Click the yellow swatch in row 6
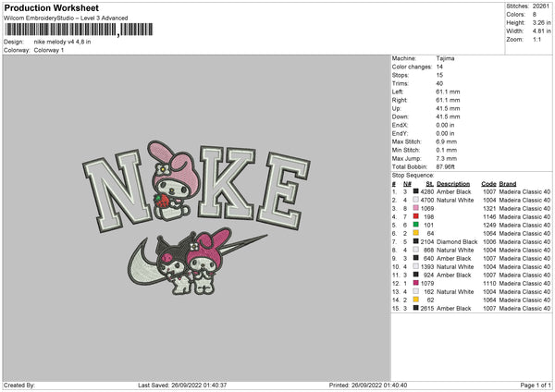Image resolution: width=555 pixels, height=392 pixels. 416,233
